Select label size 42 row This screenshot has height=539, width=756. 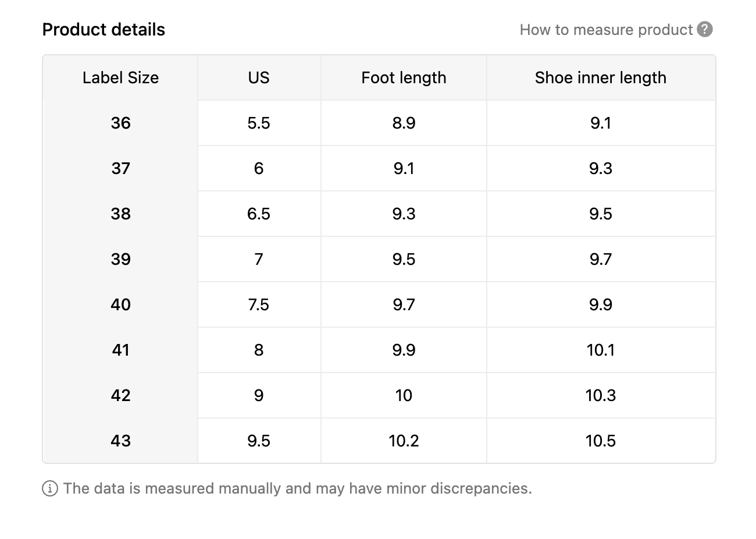coord(120,395)
